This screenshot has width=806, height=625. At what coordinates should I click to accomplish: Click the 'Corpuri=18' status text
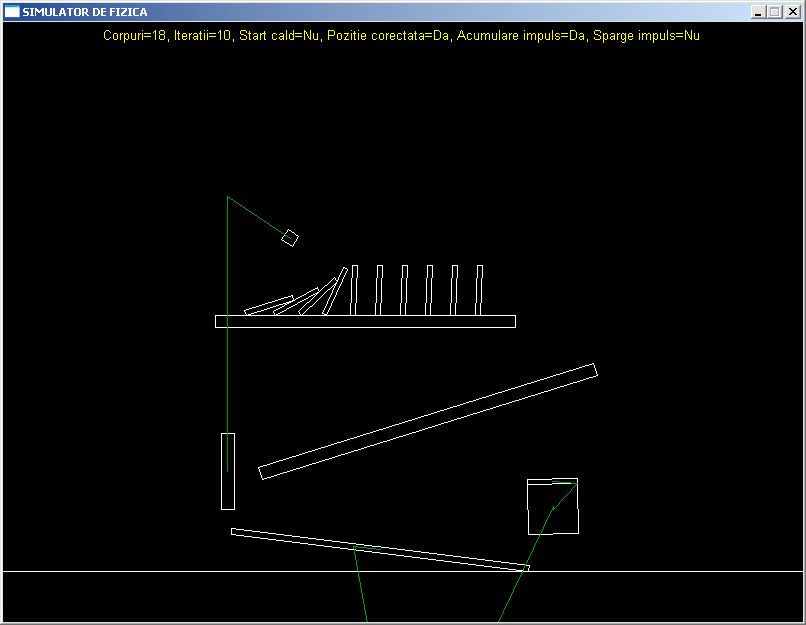pos(134,35)
